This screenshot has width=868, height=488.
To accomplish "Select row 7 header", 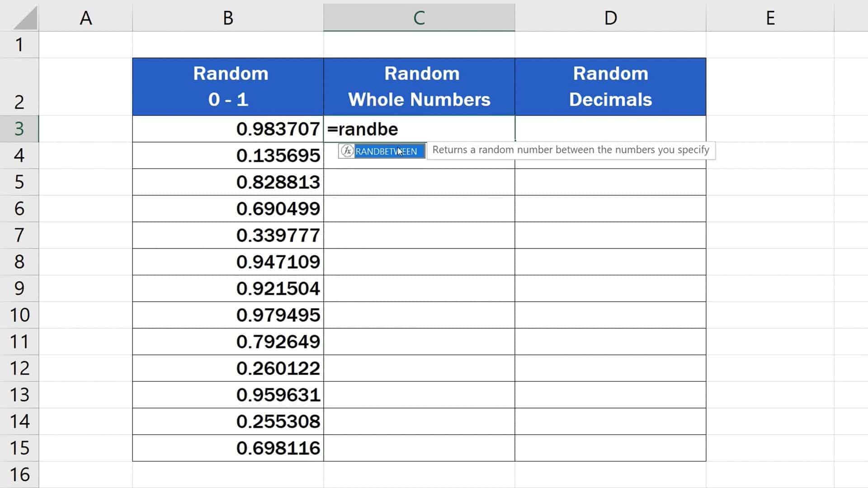I will tap(19, 235).
